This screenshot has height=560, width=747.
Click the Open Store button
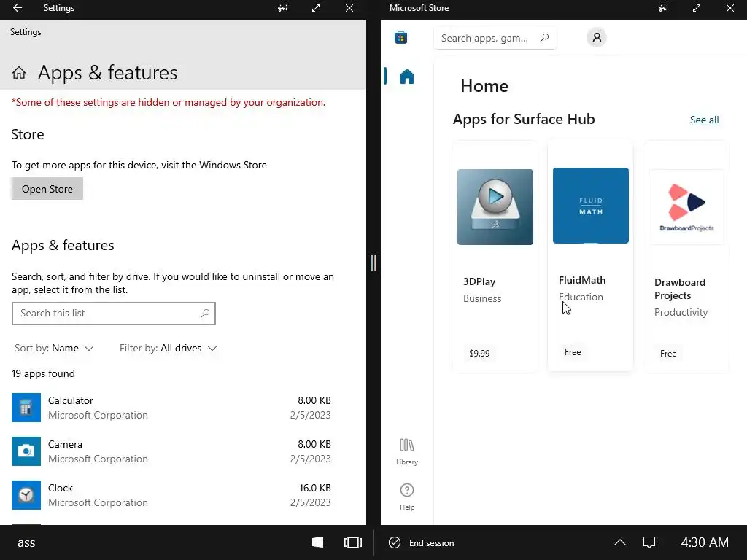tap(47, 189)
